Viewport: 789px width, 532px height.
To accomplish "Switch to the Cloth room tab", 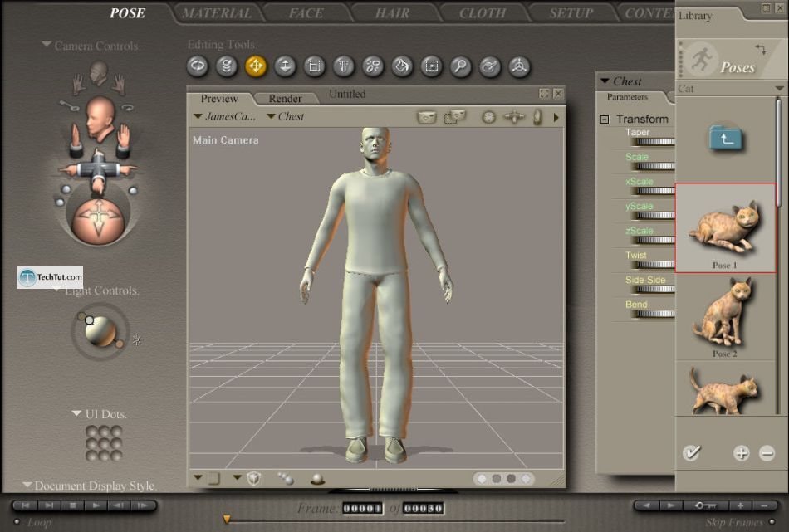I will tap(483, 13).
